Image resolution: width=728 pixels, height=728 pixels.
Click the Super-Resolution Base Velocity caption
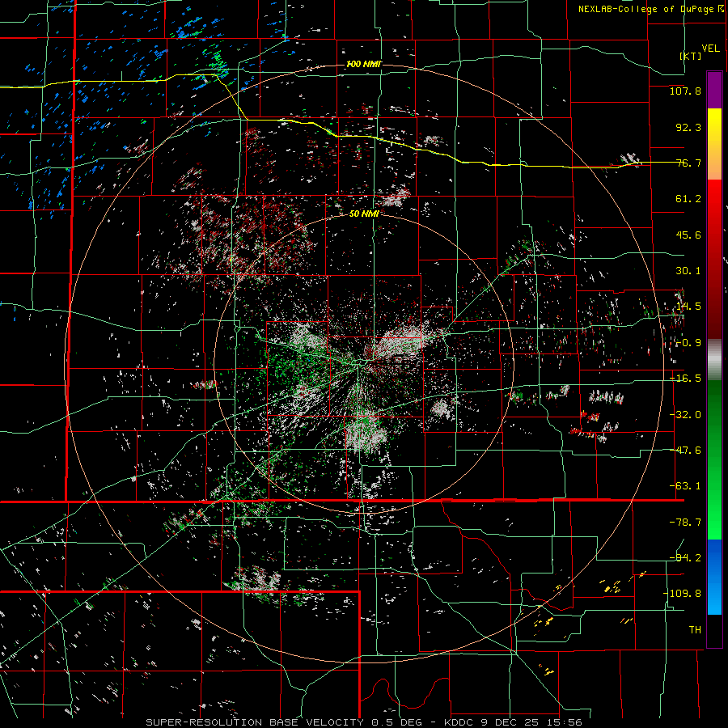coord(363,722)
